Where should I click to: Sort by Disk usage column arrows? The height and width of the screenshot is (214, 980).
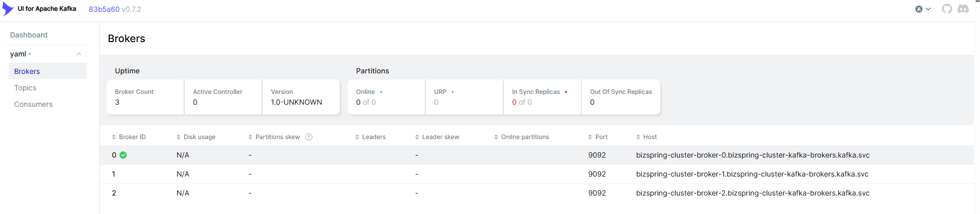179,137
